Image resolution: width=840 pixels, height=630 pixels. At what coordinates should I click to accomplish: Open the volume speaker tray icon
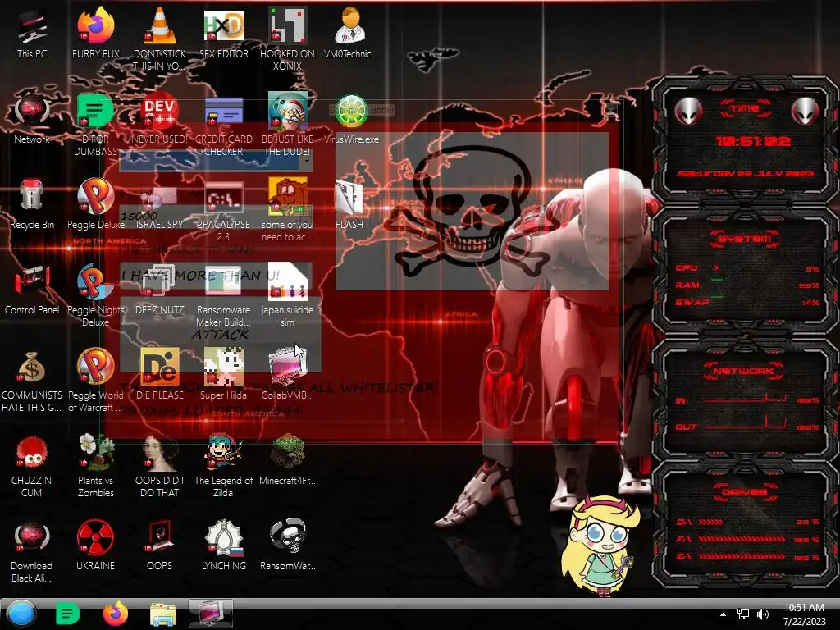[763, 614]
